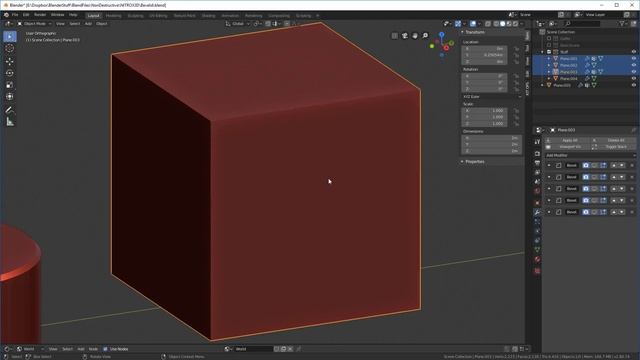
Task: Select the Move tool
Action: tap(10, 61)
